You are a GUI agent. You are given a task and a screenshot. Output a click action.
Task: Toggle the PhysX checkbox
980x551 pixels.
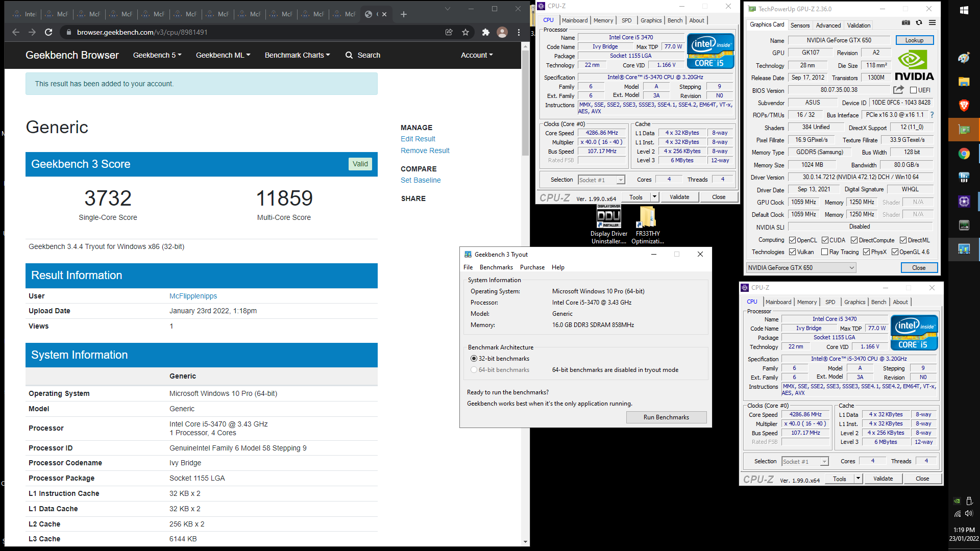coord(867,252)
